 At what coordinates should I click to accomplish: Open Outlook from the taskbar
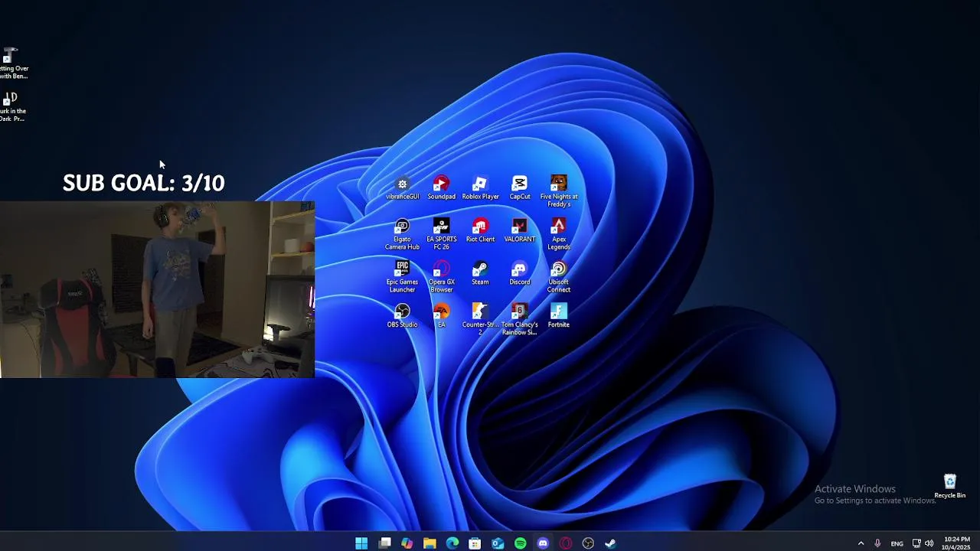coord(498,543)
